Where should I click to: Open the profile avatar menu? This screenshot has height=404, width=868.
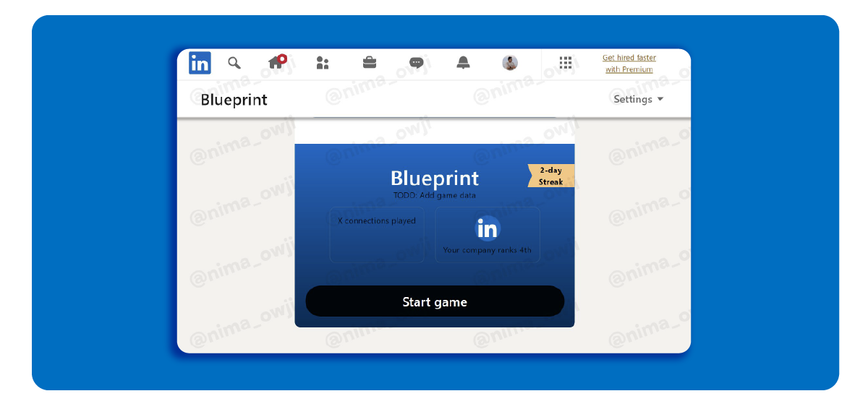click(x=510, y=63)
